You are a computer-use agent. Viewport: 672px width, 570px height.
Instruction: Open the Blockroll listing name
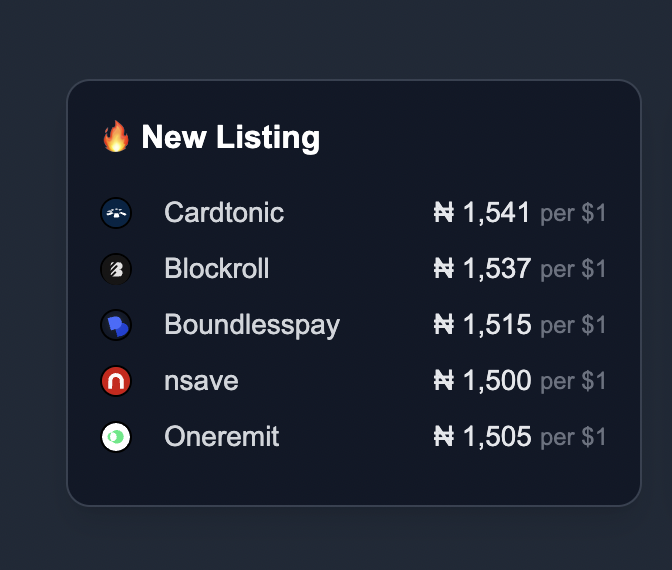point(217,269)
